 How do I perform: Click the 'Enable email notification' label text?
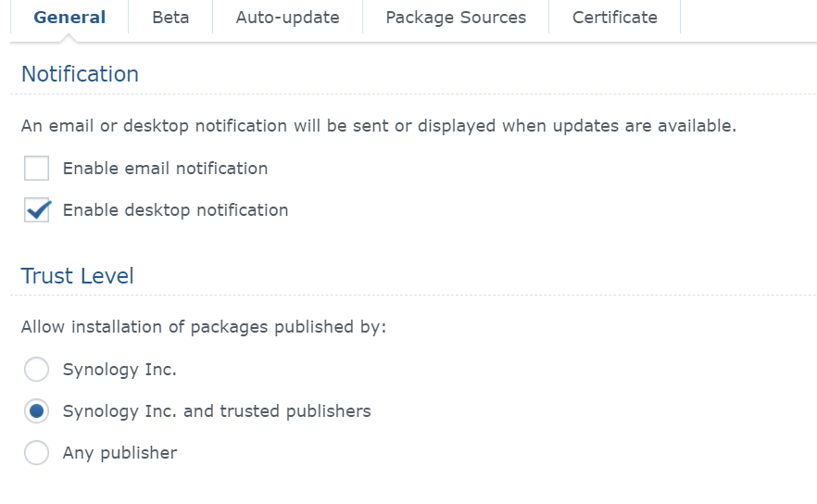pos(165,169)
